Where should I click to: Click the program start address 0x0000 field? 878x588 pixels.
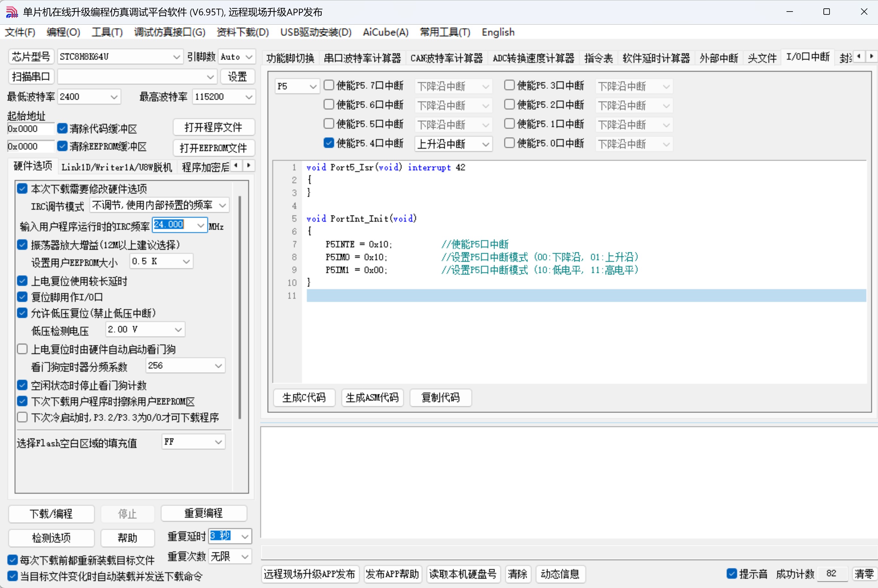pos(30,129)
